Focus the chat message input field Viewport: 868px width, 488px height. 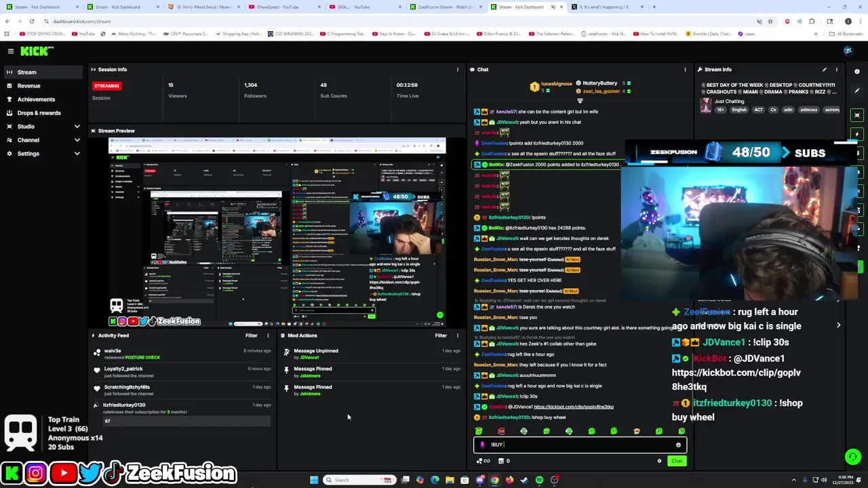coord(580,445)
